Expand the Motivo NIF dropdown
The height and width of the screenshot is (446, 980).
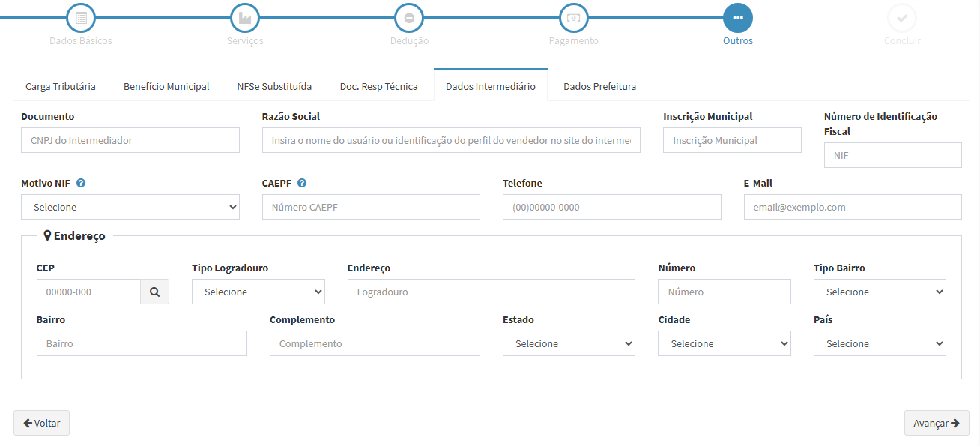coord(130,207)
